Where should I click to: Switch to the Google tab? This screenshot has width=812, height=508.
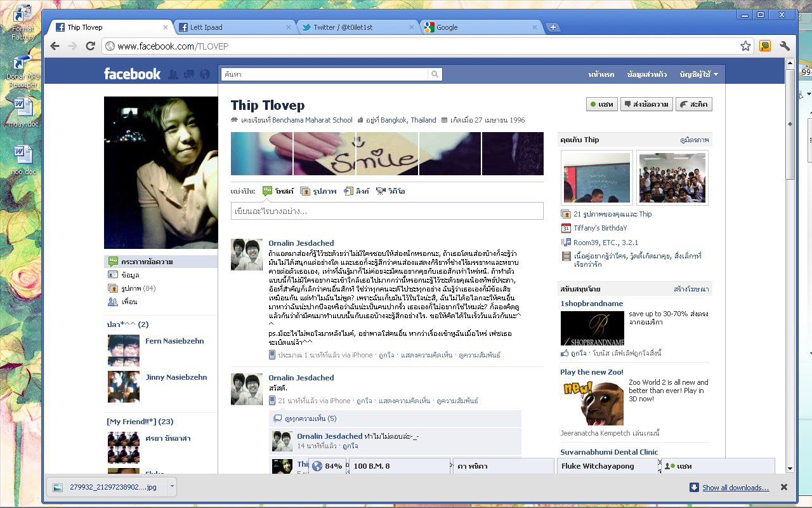pyautogui.click(x=480, y=27)
